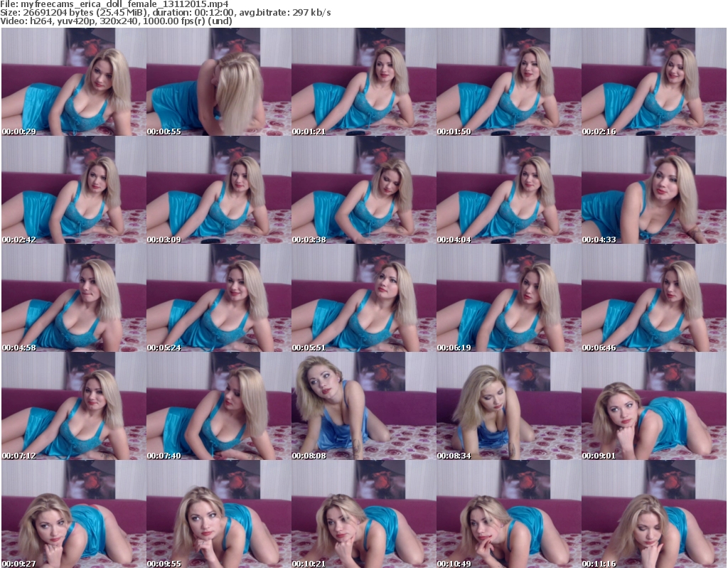Image resolution: width=728 pixels, height=568 pixels.
Task: Select the thumbnail timestamped 00:01:21
Action: click(x=363, y=82)
